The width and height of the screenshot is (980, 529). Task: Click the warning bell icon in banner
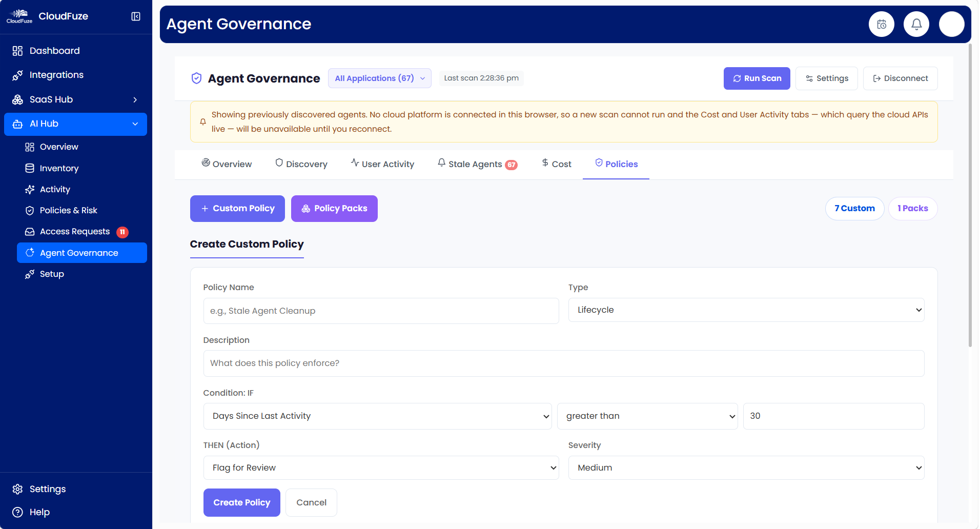click(x=203, y=122)
